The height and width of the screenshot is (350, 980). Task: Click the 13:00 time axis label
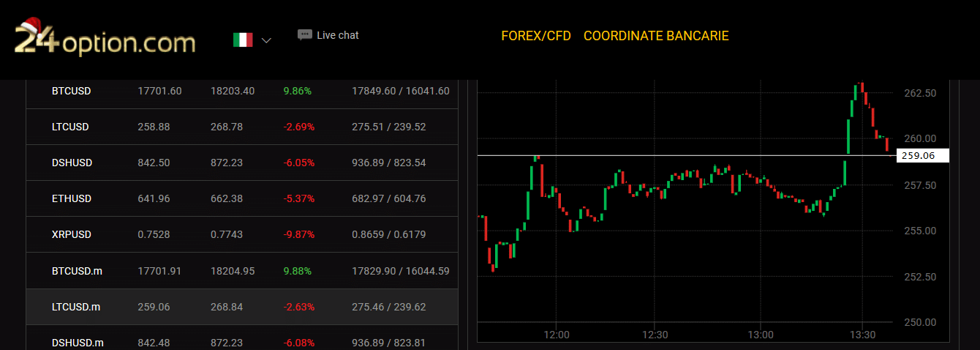click(x=761, y=335)
